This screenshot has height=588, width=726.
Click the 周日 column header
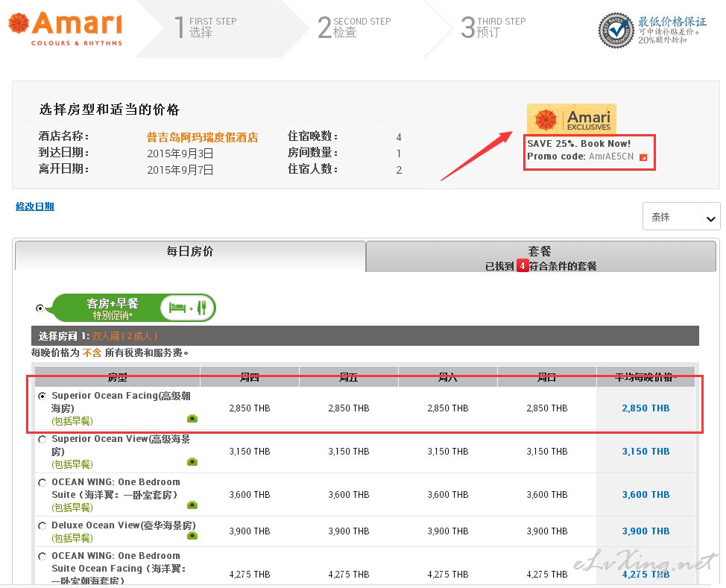547,377
